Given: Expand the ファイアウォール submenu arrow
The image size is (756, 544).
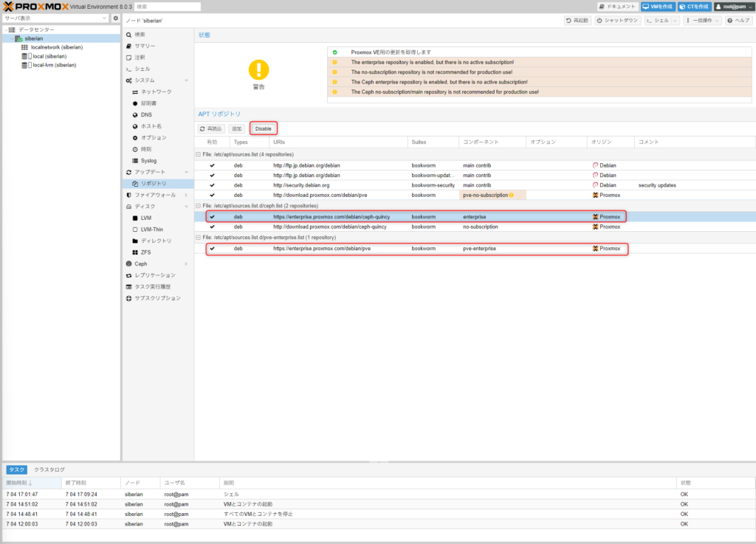Looking at the screenshot, I should (186, 195).
